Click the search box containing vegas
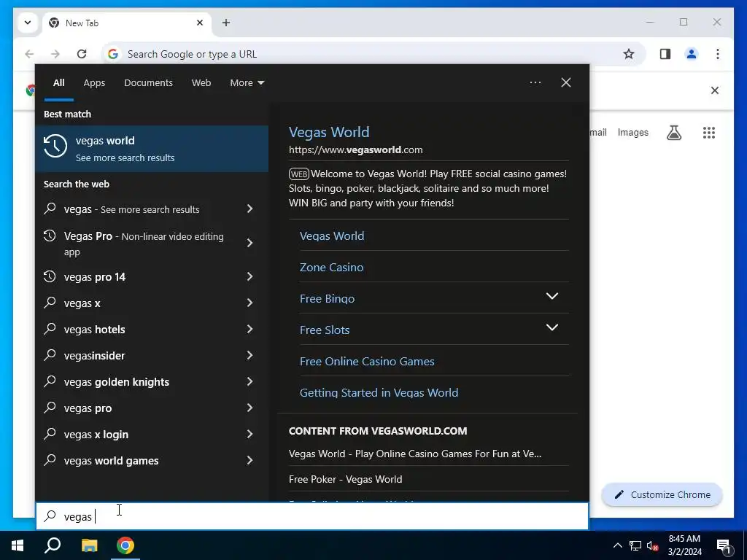The width and height of the screenshot is (747, 560). (x=312, y=516)
